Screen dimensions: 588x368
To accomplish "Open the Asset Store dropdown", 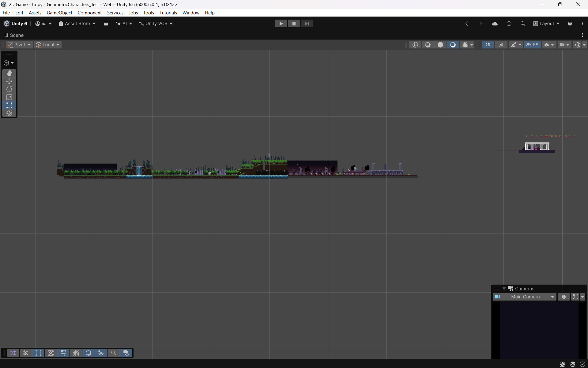I will [77, 24].
